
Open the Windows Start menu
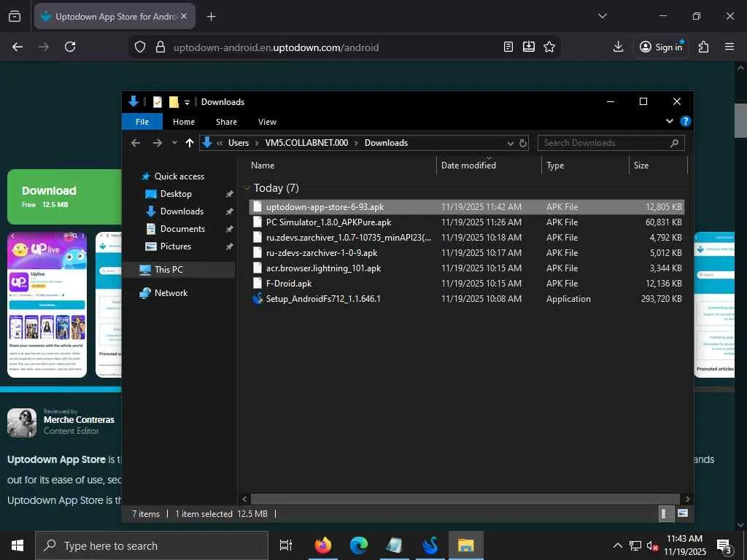[x=18, y=545]
